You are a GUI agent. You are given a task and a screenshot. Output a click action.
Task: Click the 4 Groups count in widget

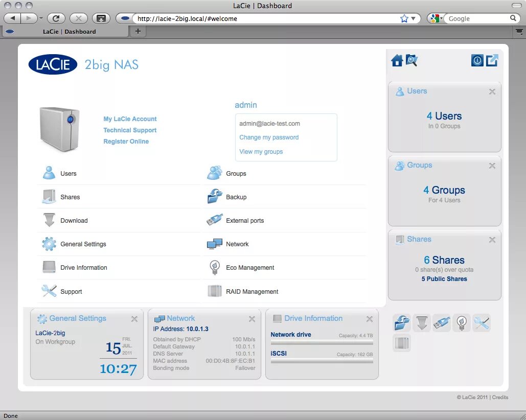pos(444,190)
